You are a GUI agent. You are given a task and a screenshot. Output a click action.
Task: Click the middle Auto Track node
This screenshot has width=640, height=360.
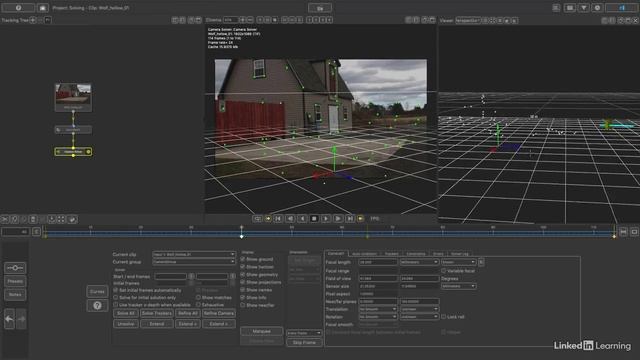(73, 130)
